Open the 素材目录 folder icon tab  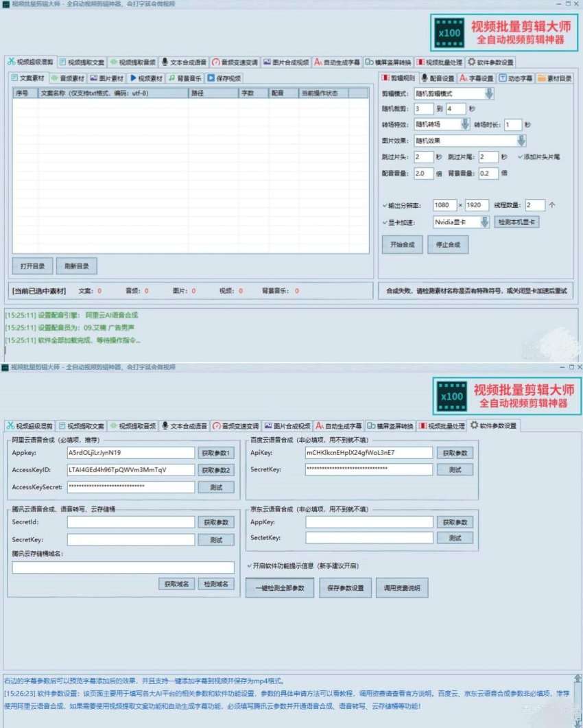point(554,78)
